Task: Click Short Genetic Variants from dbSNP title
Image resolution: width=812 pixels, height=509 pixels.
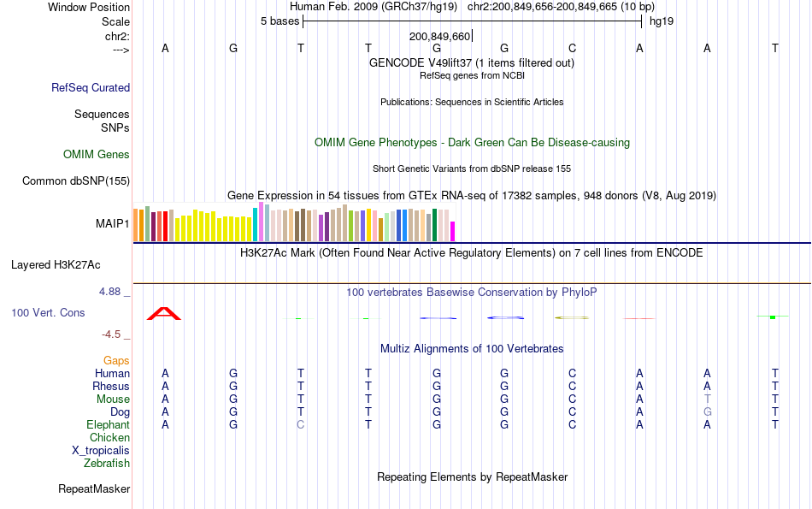Action: [472, 169]
